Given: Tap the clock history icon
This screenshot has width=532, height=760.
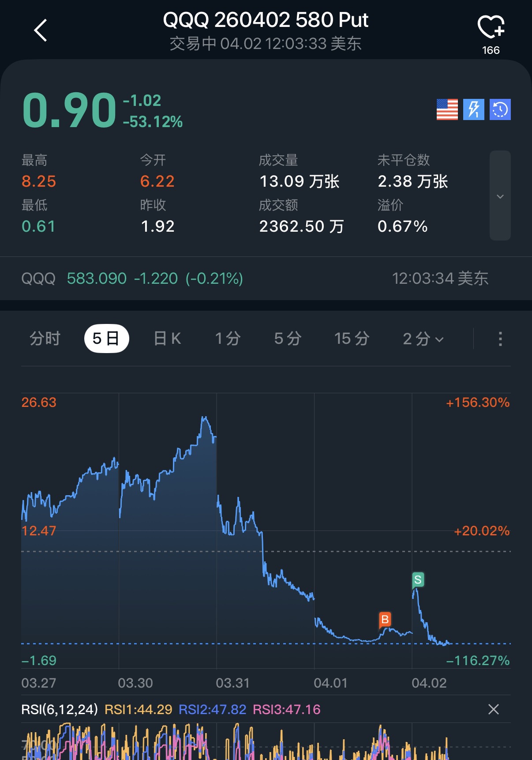Looking at the screenshot, I should point(500,109).
